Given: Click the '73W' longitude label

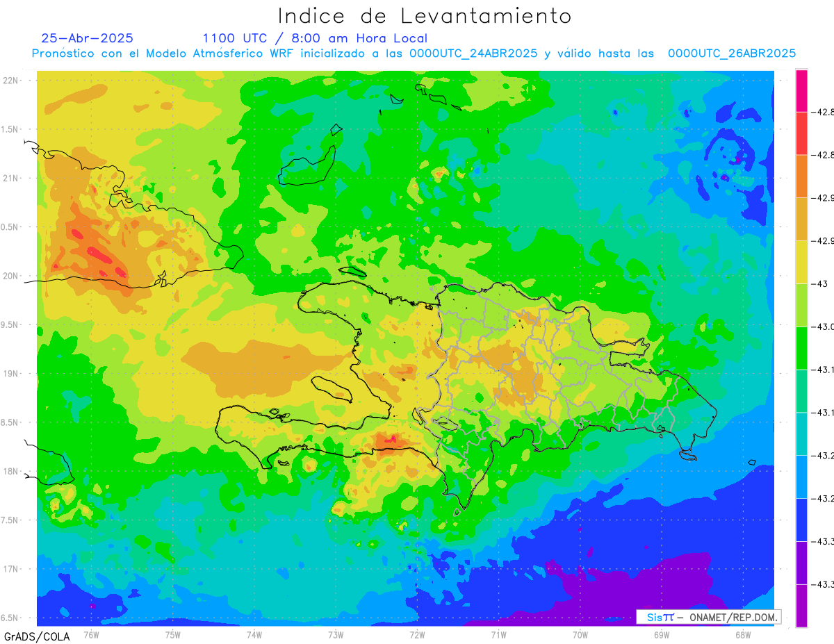Looking at the screenshot, I should click(x=336, y=634).
